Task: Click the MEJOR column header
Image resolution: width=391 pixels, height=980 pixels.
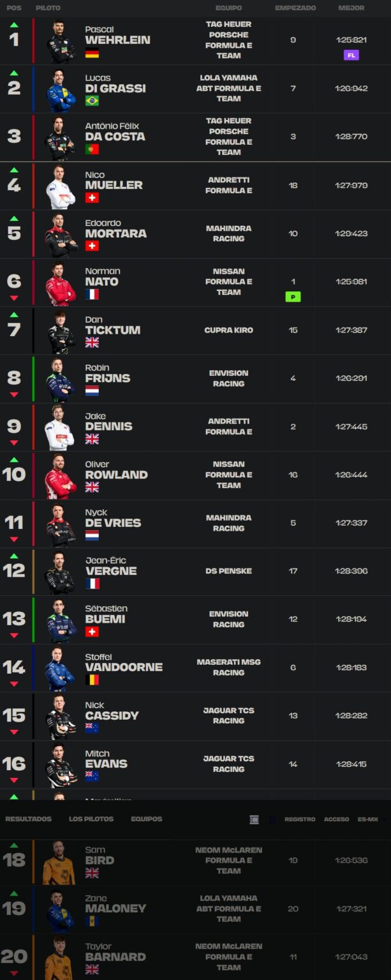Action: 351,8
